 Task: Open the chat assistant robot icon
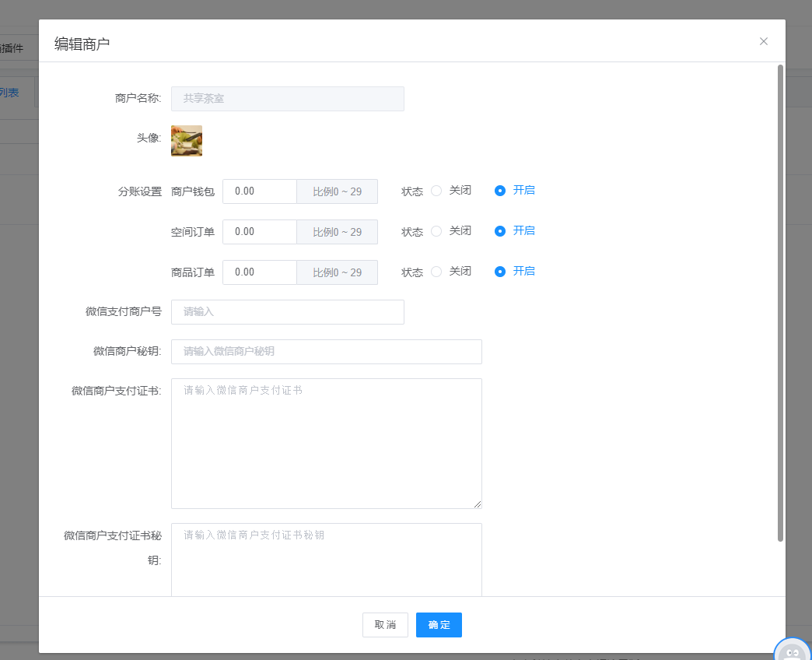coord(793,651)
